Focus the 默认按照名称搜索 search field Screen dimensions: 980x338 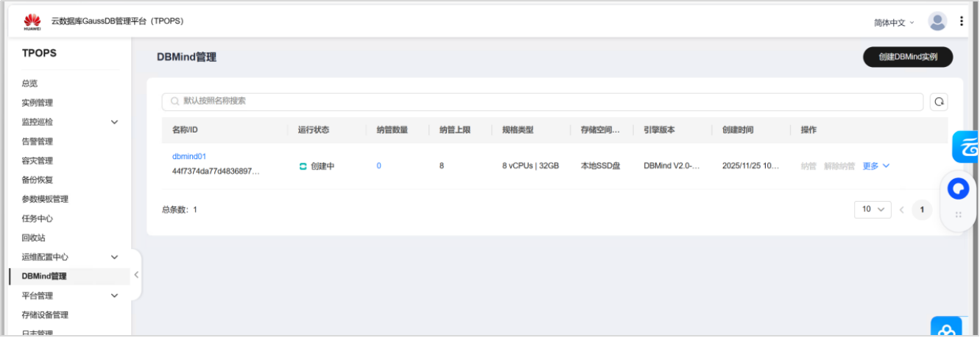tap(543, 102)
